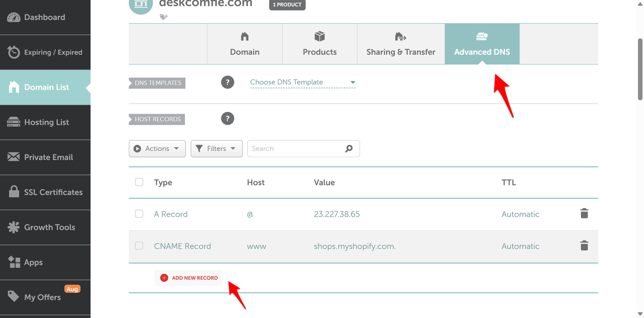The height and width of the screenshot is (318, 644).
Task: Open Dashboard from the sidebar
Action: [45, 17]
